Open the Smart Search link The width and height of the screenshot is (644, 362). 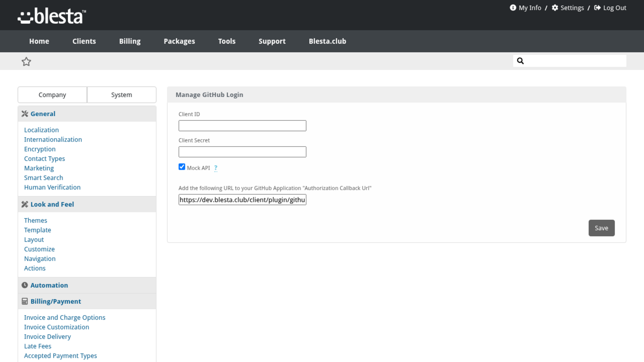click(44, 178)
